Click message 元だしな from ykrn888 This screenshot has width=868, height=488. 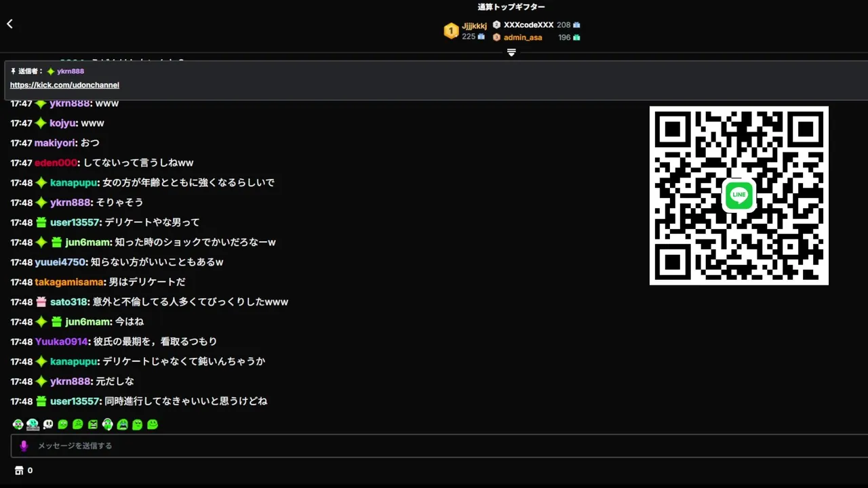click(115, 382)
